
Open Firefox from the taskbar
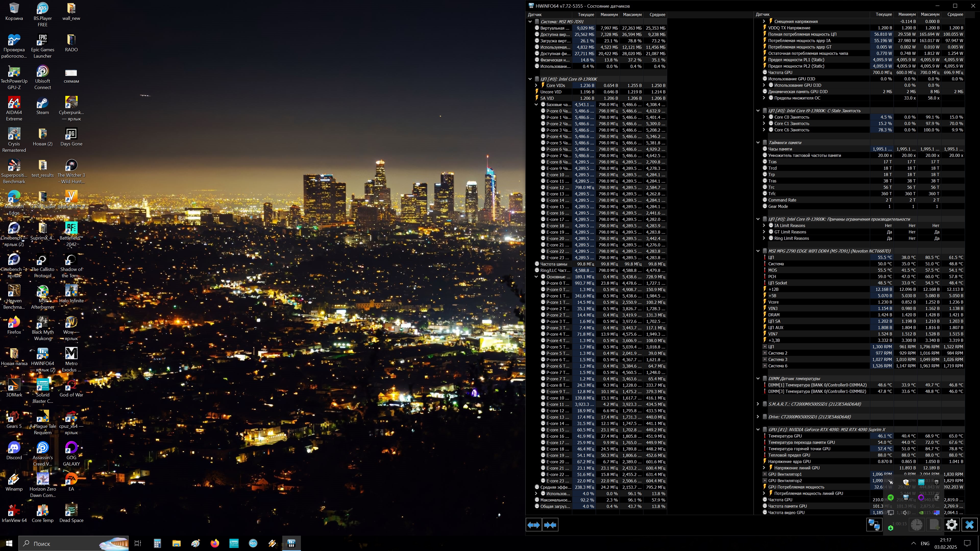point(215,543)
